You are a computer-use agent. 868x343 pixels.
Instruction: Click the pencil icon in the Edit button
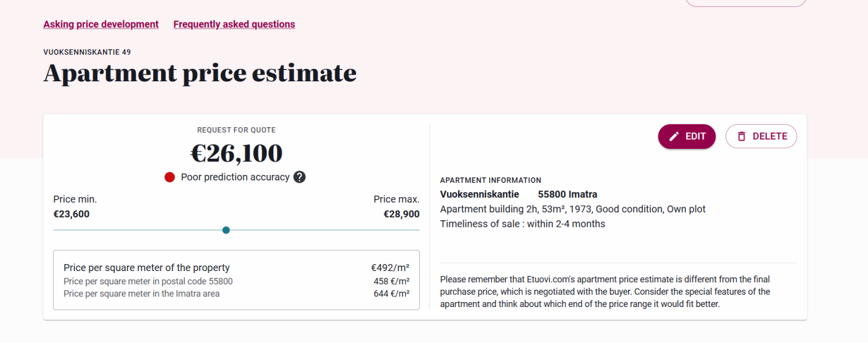674,136
